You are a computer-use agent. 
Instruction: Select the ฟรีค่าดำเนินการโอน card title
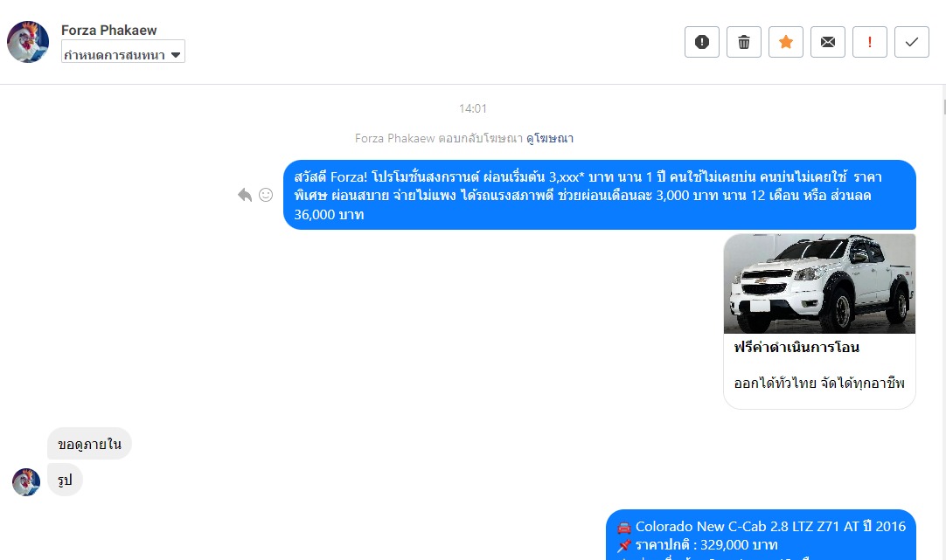click(796, 347)
